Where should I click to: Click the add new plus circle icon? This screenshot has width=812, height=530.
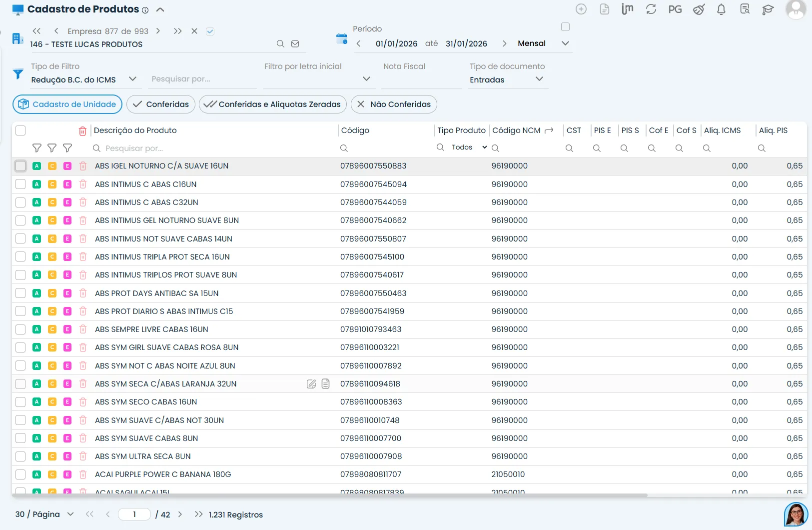click(x=581, y=9)
